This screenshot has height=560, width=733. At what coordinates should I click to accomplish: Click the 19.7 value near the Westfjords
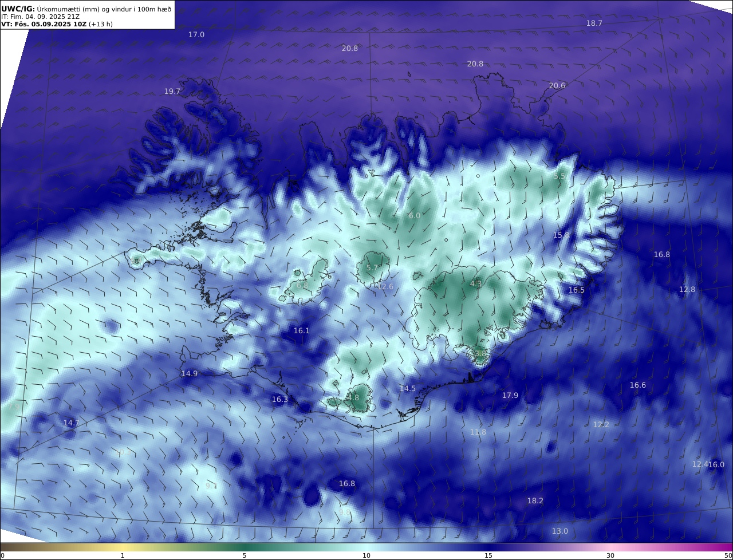coord(172,92)
